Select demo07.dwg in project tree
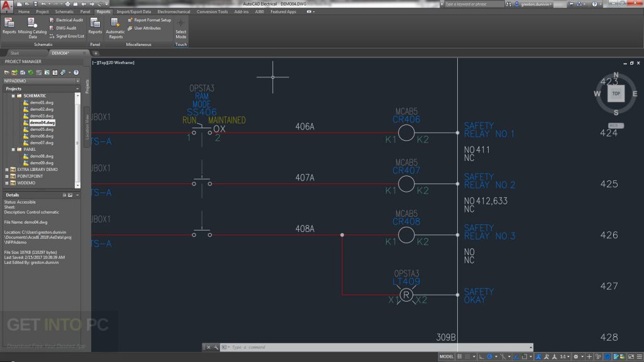 click(x=42, y=143)
